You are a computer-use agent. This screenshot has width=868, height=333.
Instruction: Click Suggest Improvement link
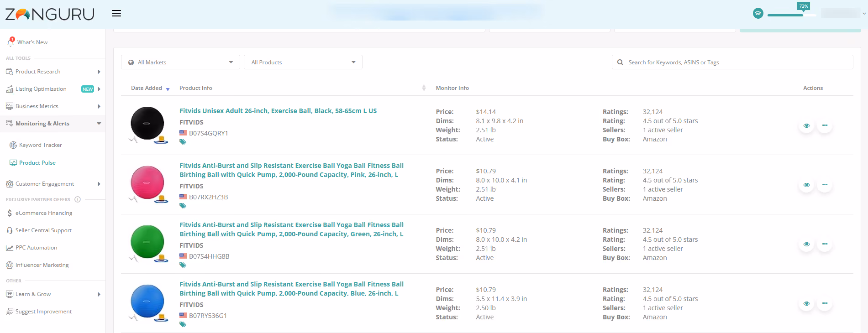click(x=43, y=312)
